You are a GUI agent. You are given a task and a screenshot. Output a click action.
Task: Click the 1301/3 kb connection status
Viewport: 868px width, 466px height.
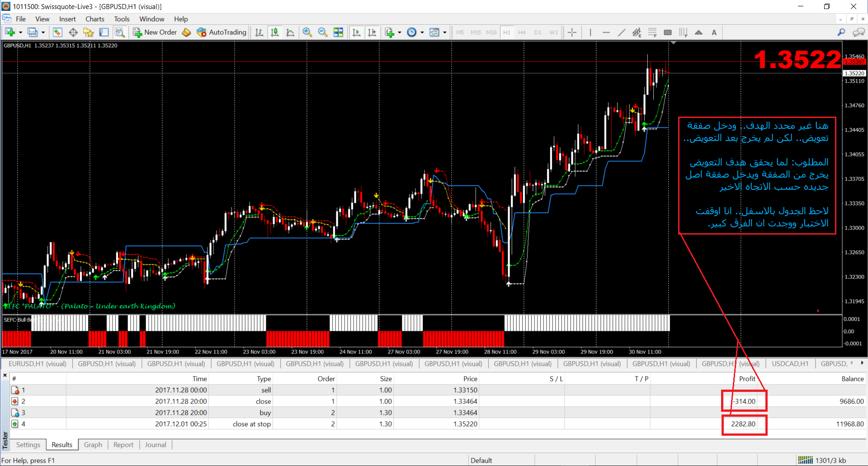[822, 460]
